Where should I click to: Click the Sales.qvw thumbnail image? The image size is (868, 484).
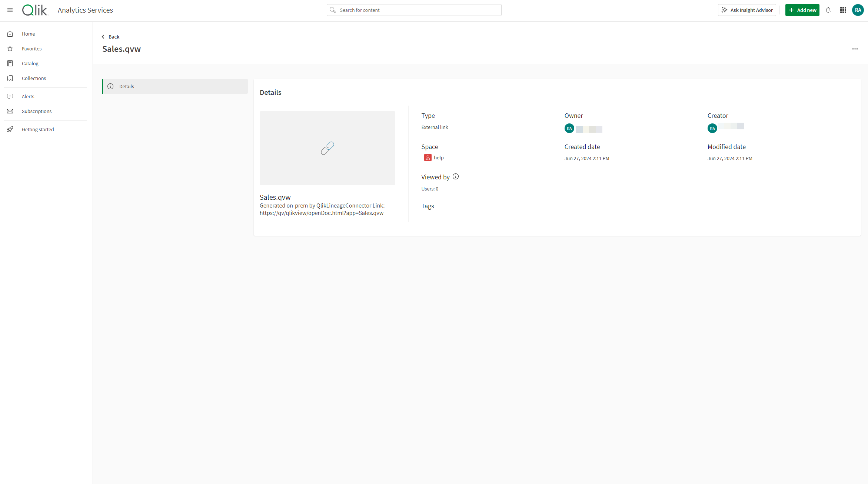327,148
